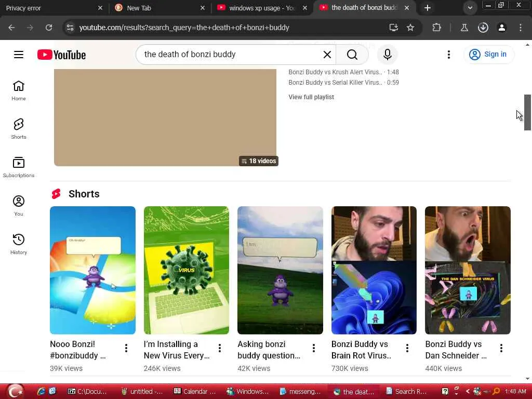Click View full playlist
Image resolution: width=532 pixels, height=399 pixels.
click(x=311, y=97)
